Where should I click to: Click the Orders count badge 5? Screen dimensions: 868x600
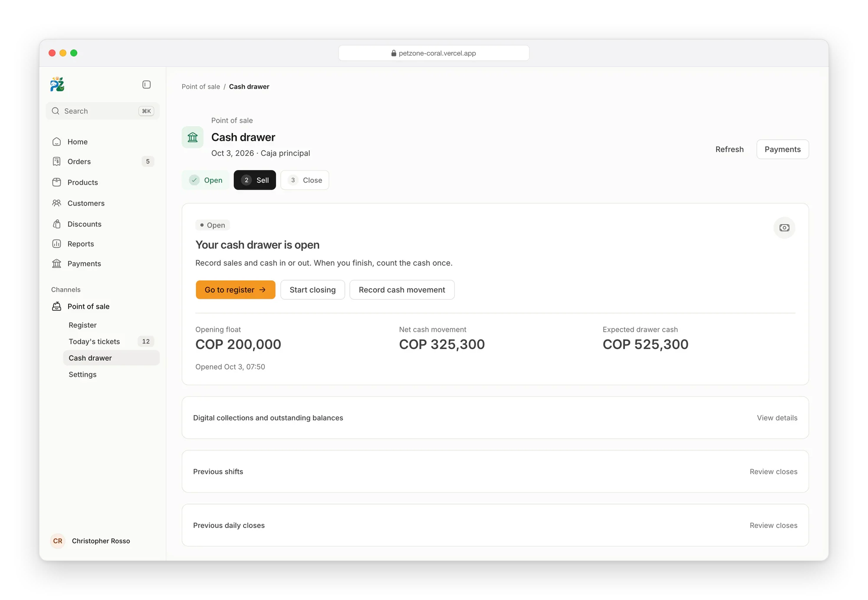(x=148, y=162)
